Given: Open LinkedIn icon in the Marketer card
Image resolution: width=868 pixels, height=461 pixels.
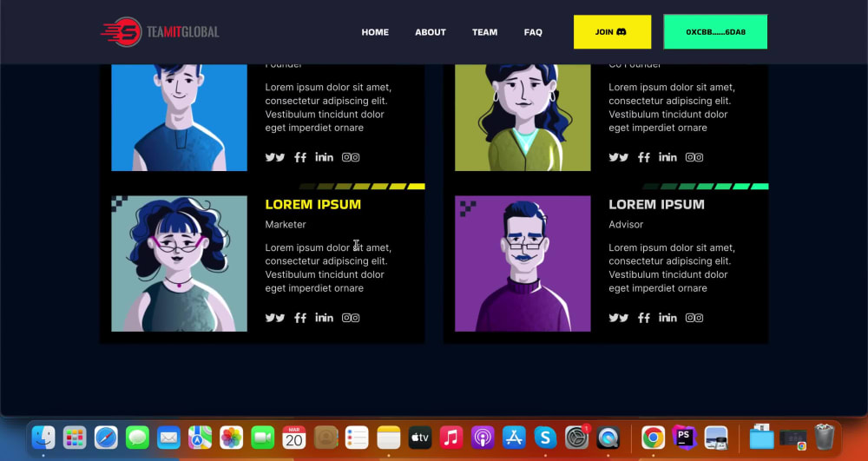Looking at the screenshot, I should pos(325,318).
